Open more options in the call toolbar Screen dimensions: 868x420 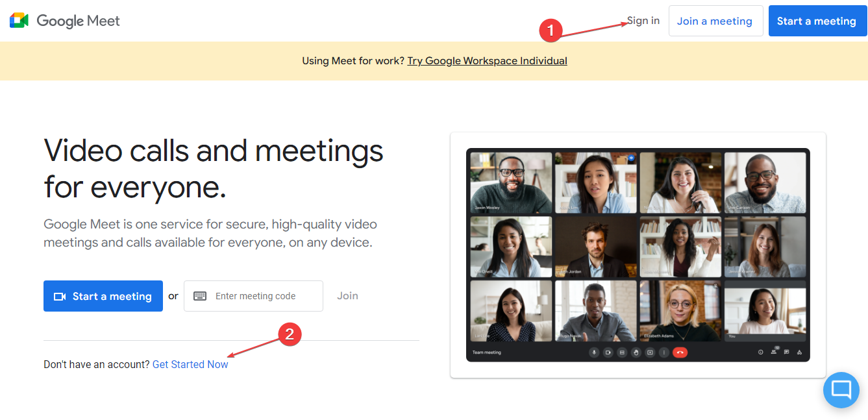pos(664,352)
